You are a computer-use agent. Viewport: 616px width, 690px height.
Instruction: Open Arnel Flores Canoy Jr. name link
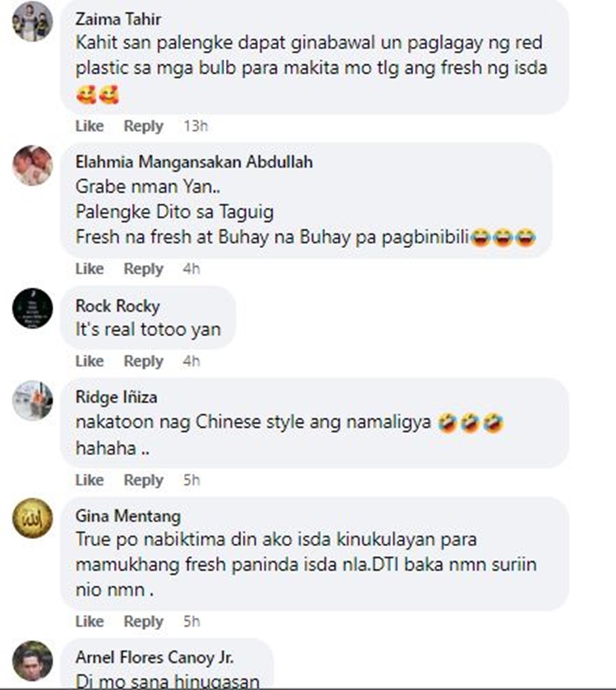(x=154, y=657)
